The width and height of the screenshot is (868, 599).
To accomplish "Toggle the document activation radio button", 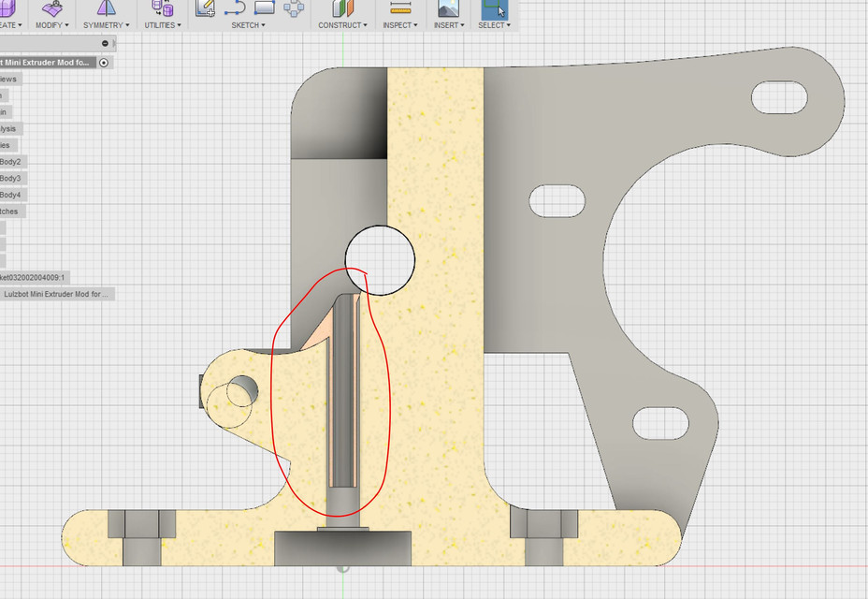I will (x=103, y=63).
